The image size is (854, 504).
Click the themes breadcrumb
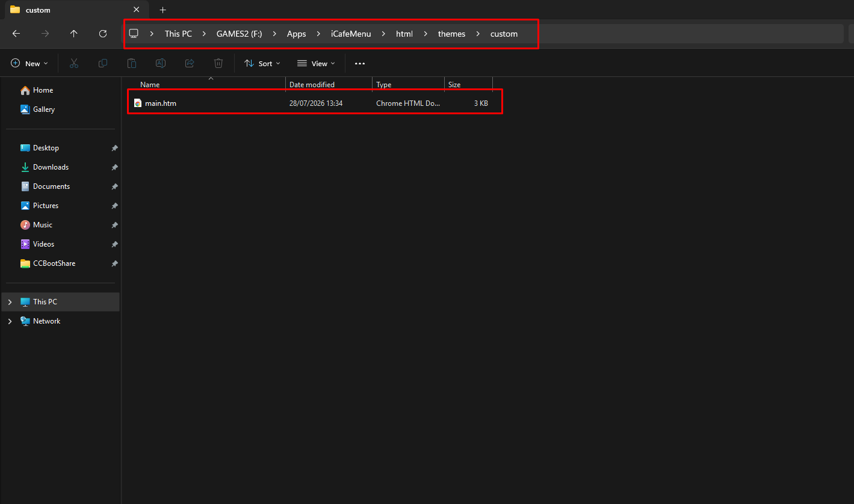pyautogui.click(x=451, y=34)
